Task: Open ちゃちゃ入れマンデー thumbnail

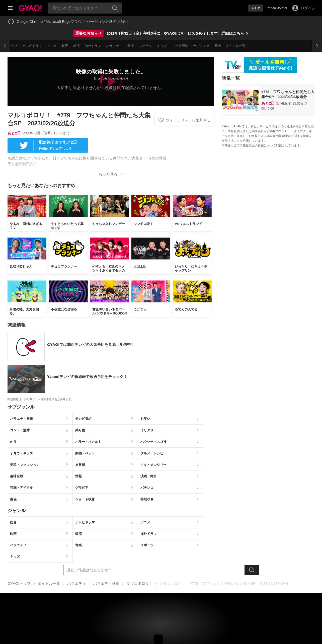Action: tap(110, 206)
